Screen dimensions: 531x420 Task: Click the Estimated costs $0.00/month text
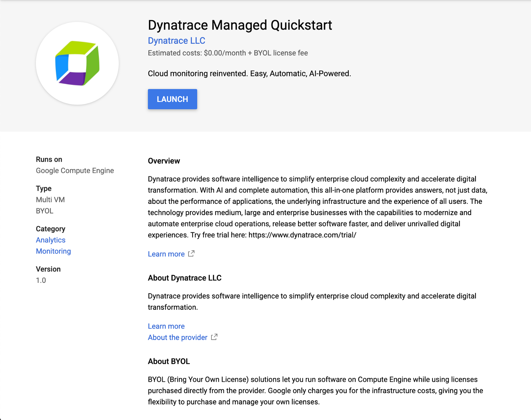228,53
